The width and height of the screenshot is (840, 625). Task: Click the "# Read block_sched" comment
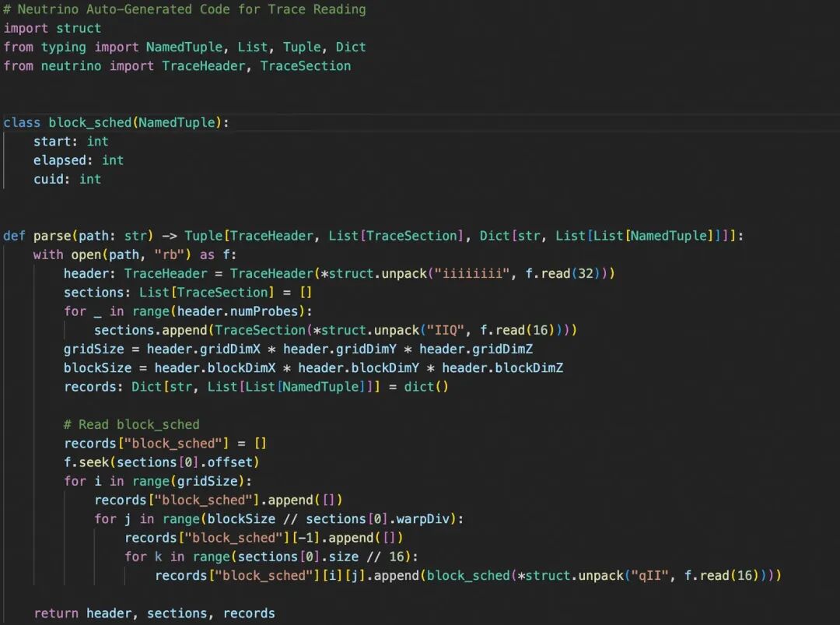(x=131, y=424)
